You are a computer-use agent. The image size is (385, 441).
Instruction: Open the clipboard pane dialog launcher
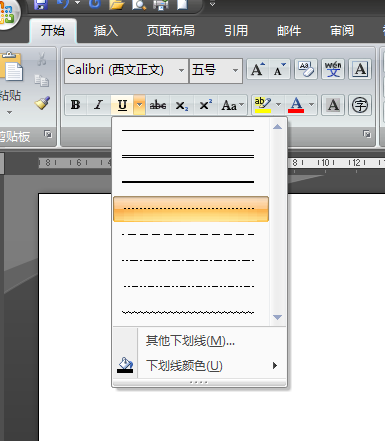(48, 134)
